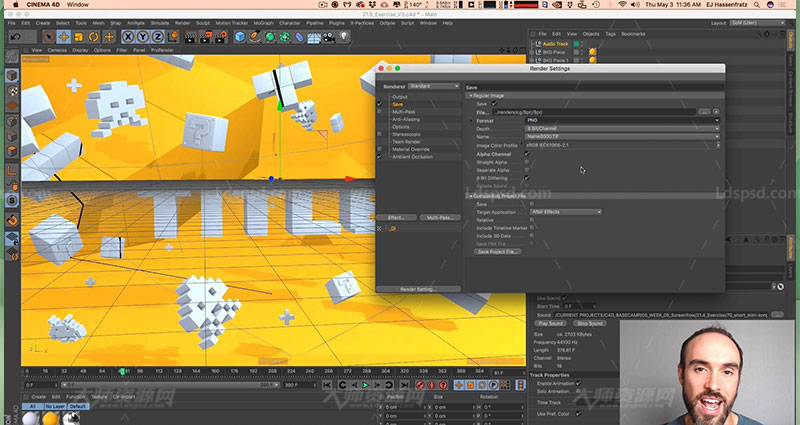Open Edit Render Settings icon in toolbar
Image resolution: width=800 pixels, height=425 pixels.
pyautogui.click(x=221, y=37)
